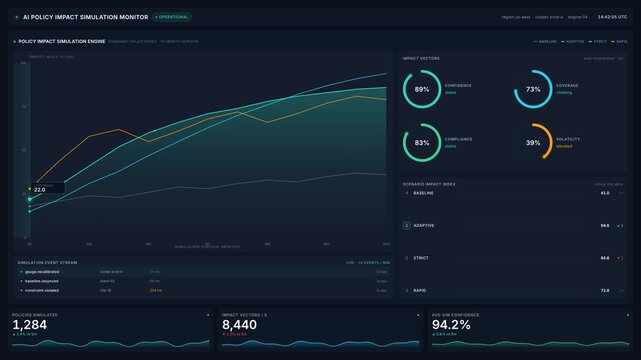Click the dot icon on Avg Sim Confidence card
This screenshot has height=360, width=641.
[x=628, y=315]
